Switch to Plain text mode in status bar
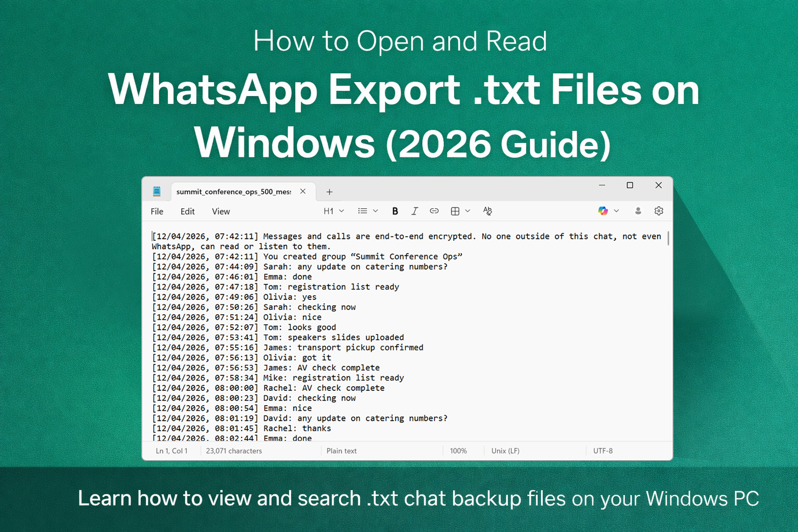The image size is (798, 532). tap(341, 451)
